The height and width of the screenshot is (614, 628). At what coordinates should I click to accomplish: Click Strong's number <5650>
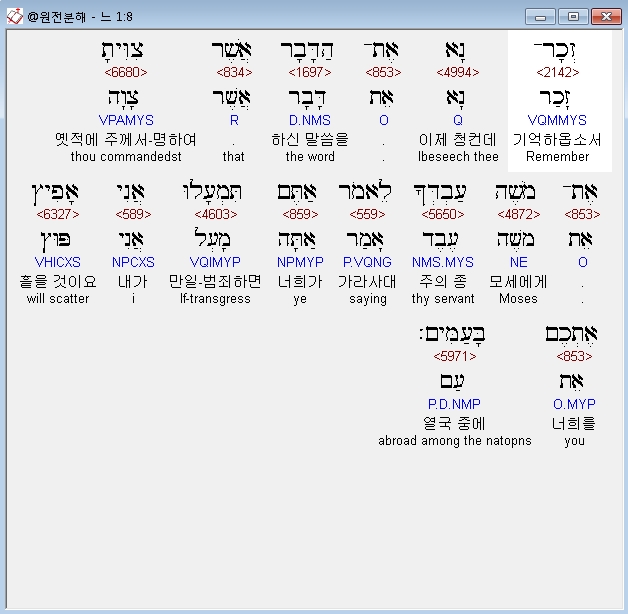pos(443,215)
